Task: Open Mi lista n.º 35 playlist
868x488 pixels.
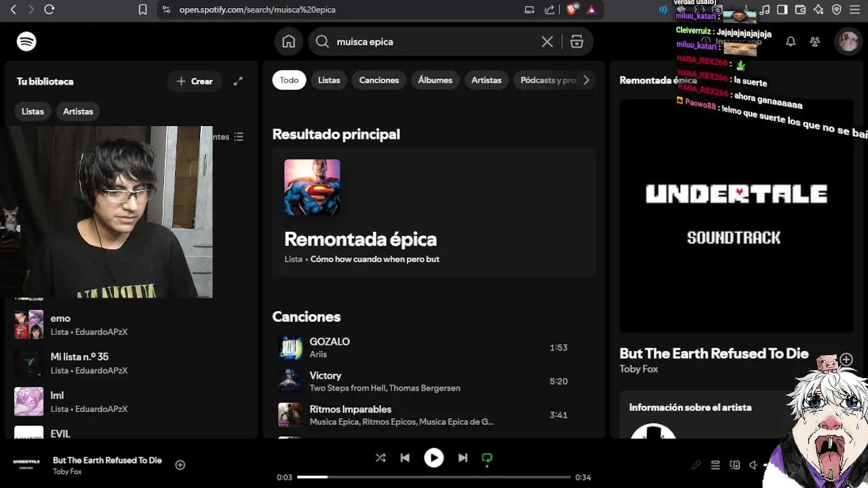Action: click(x=132, y=363)
